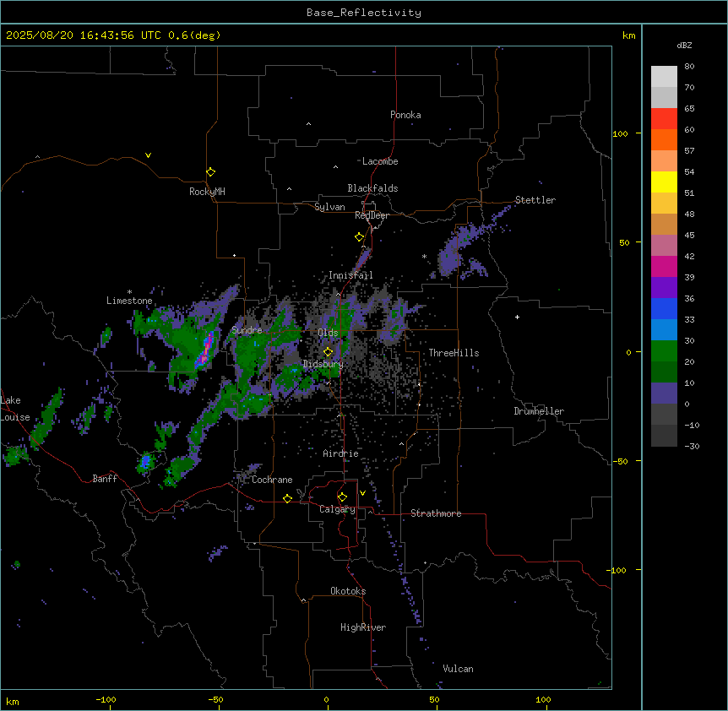This screenshot has height=711, width=728.
Task: Click the yellow diamond marker south of RedDeer
Action: coord(359,237)
